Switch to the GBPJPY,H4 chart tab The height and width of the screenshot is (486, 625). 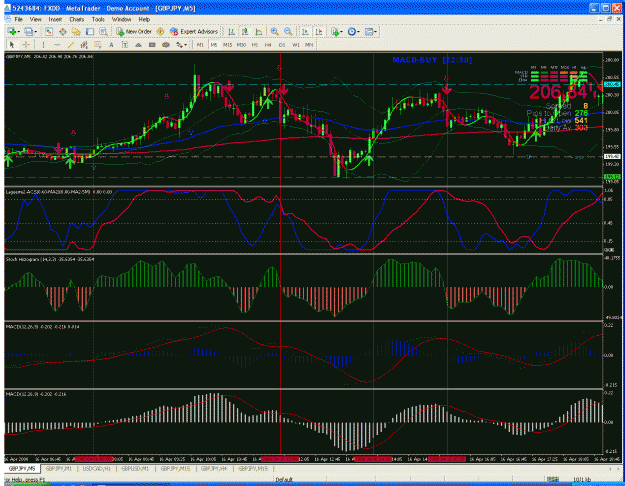coord(214,469)
